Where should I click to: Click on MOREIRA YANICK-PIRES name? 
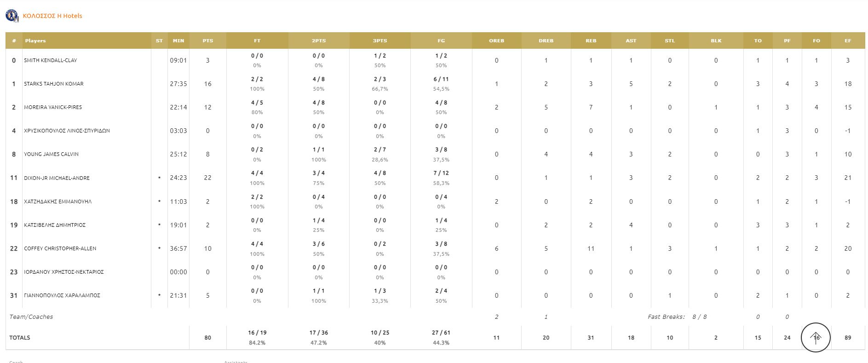pos(53,107)
